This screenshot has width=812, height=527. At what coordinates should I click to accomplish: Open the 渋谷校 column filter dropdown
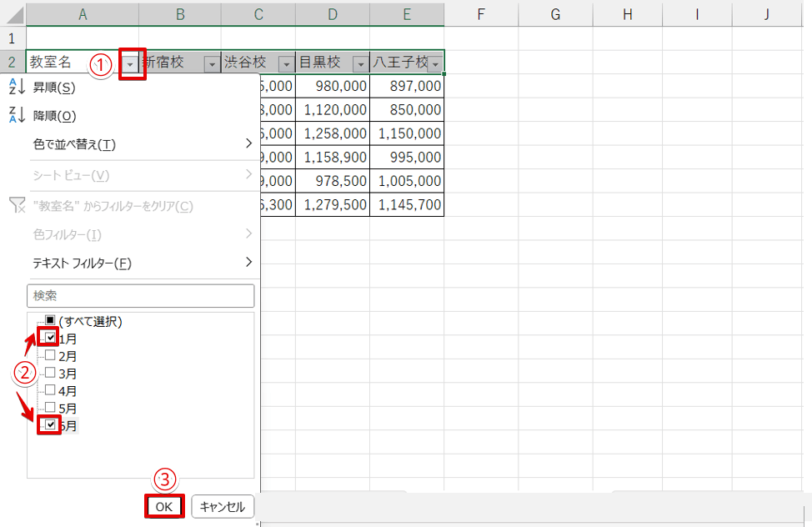pos(287,64)
